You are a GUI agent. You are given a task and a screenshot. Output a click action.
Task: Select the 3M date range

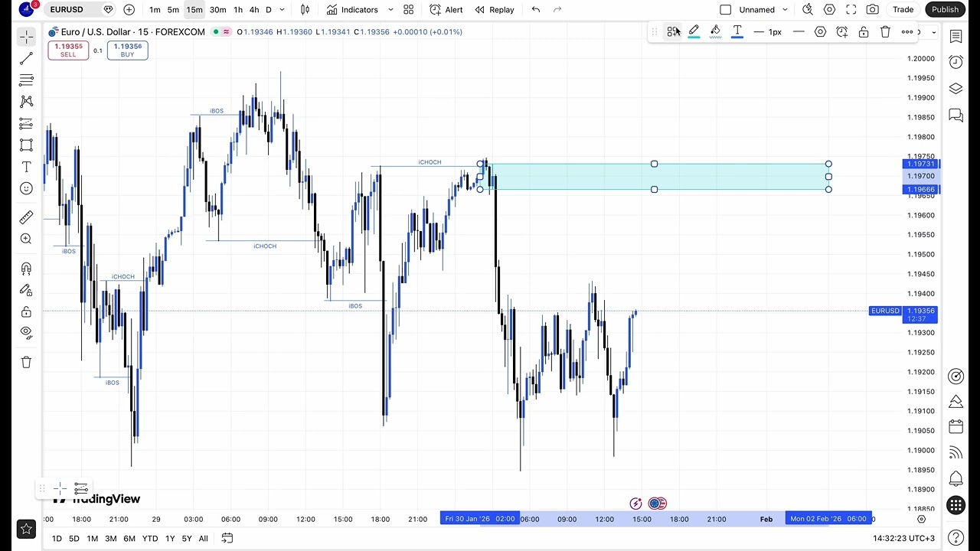(110, 538)
